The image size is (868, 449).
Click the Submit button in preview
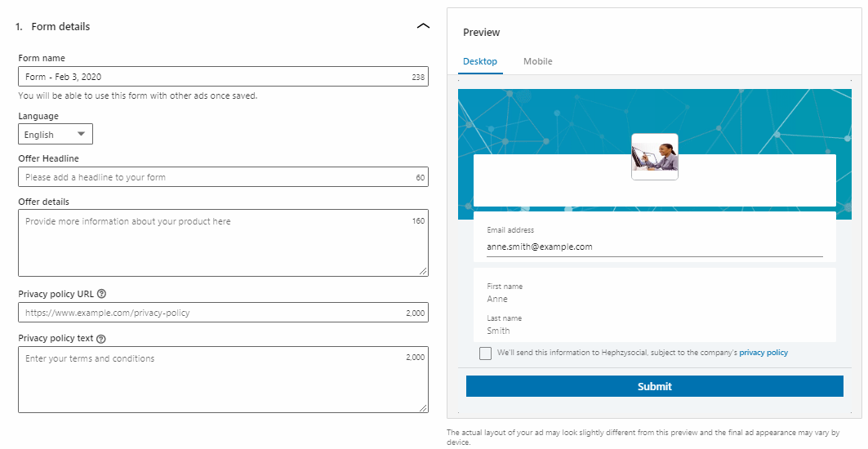point(654,386)
